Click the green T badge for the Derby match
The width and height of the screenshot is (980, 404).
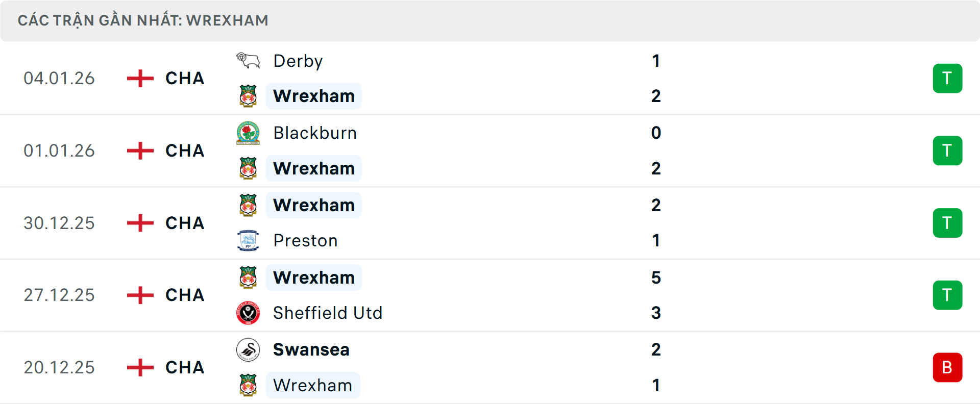[x=947, y=79]
